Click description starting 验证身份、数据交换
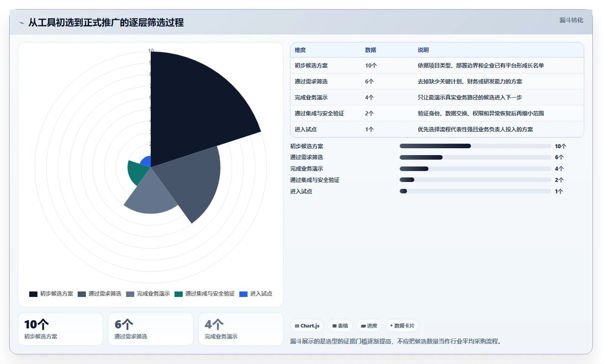The width and height of the screenshot is (602, 364). pos(481,114)
